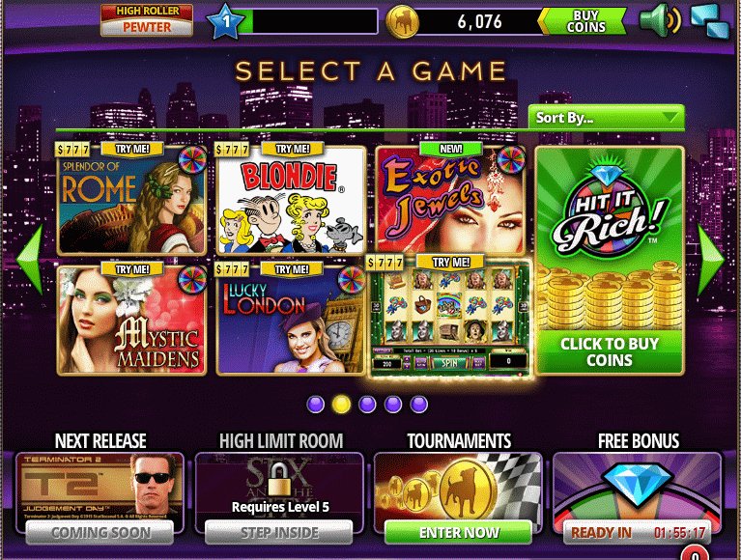Open the Blondie slot game

[x=291, y=201]
